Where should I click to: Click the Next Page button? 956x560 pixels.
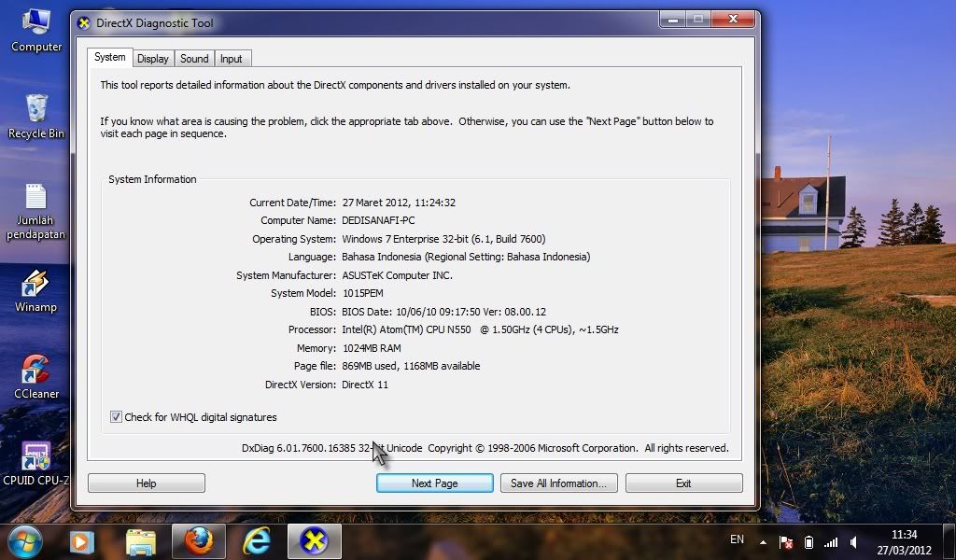click(435, 483)
